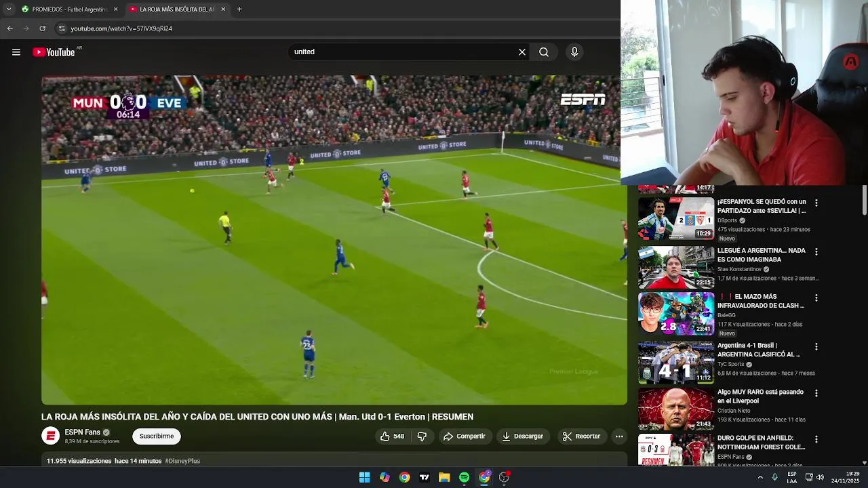The image size is (868, 488).
Task: Open options for DURO GOLPE EN ANFIELD video
Action: [x=816, y=439]
